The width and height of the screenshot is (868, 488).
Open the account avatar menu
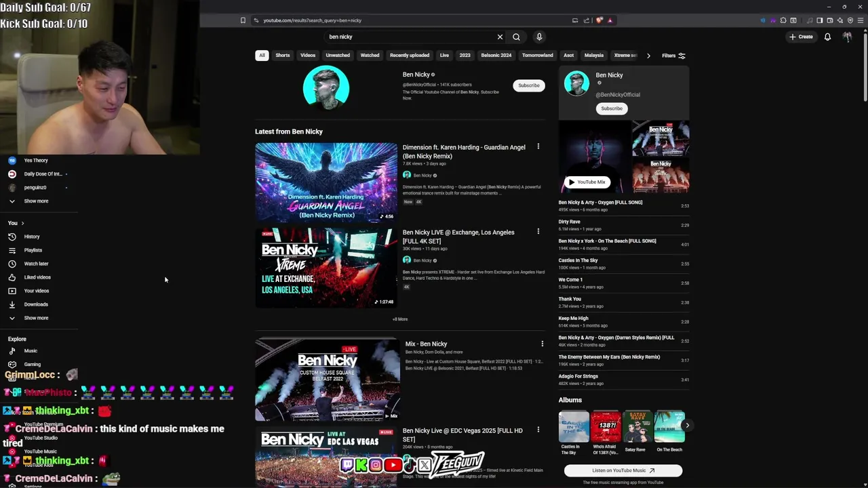pyautogui.click(x=847, y=37)
